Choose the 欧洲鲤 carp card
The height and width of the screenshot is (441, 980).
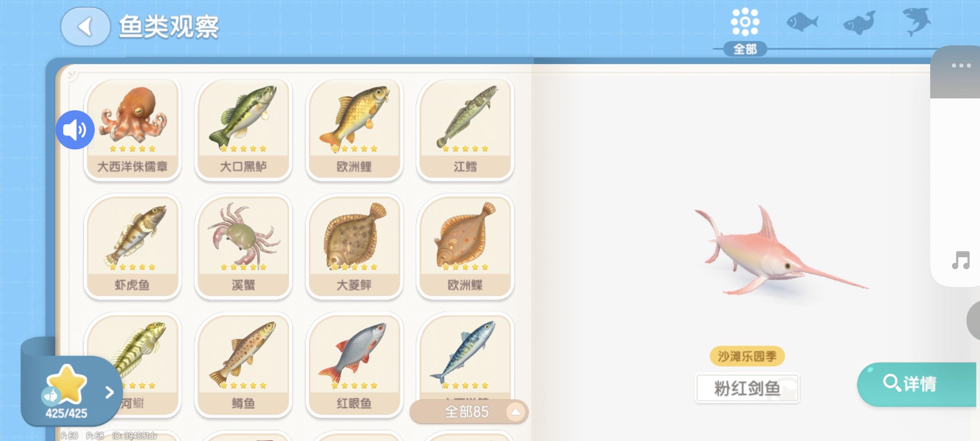click(x=354, y=129)
